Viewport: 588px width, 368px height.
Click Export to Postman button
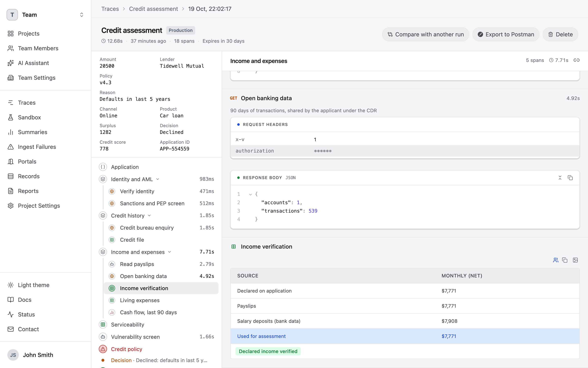tap(506, 34)
